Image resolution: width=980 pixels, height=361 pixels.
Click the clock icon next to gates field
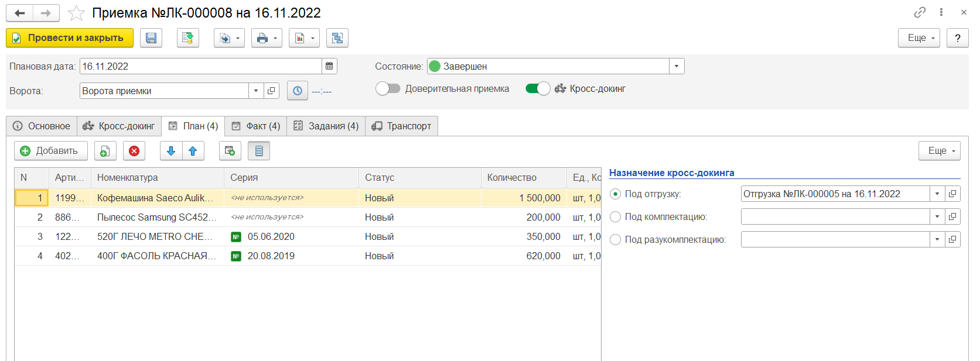coord(298,91)
